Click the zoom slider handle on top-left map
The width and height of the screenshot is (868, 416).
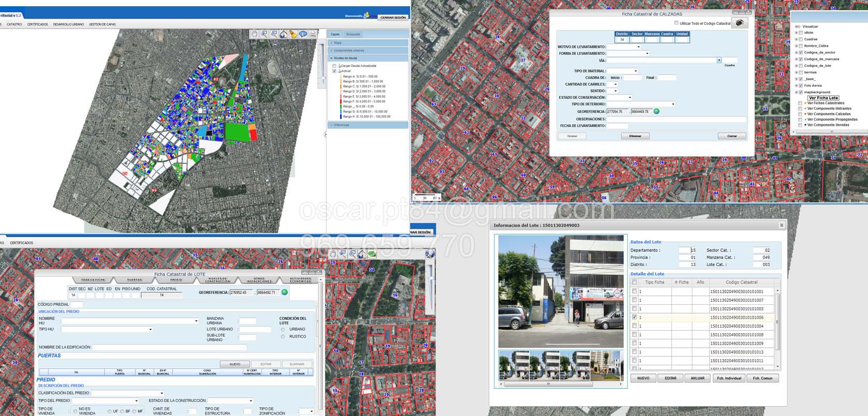[323, 79]
